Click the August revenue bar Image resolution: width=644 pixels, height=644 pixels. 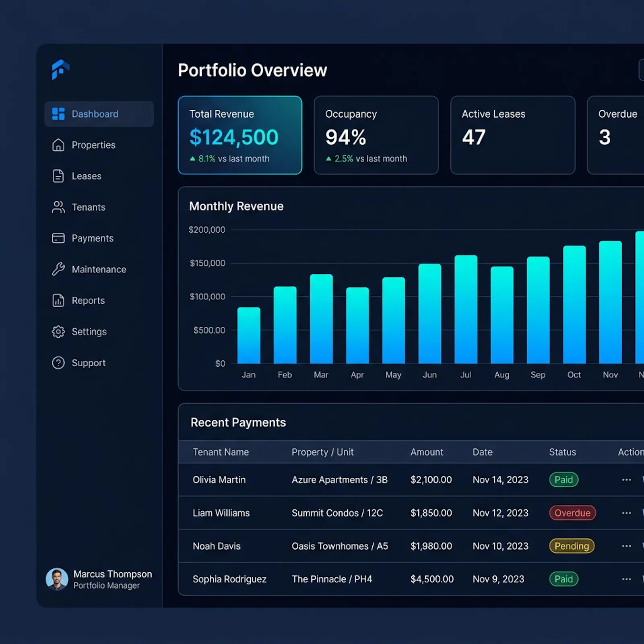tap(502, 315)
